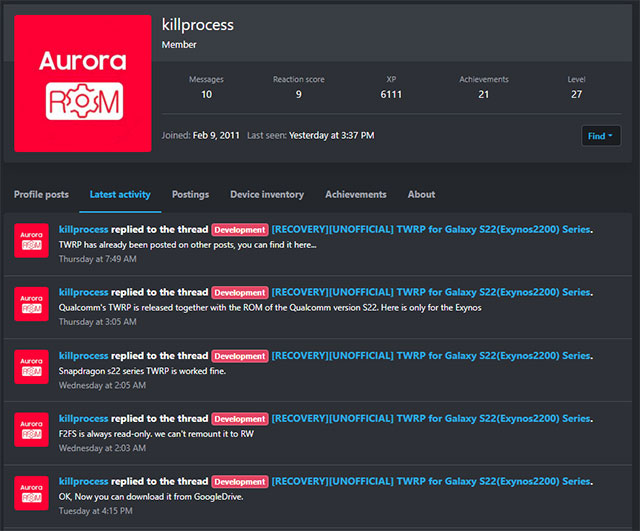Click avatar beside the Wednesday 2:05 AM reply
The height and width of the screenshot is (531, 640).
[31, 367]
